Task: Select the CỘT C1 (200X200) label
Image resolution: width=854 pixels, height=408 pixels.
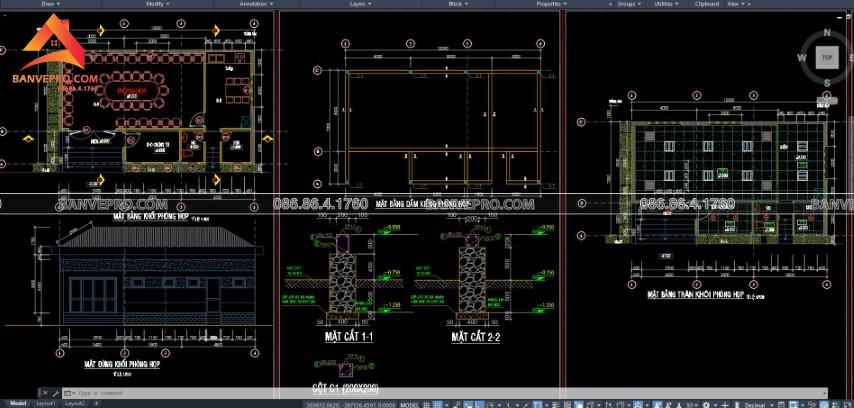Action: click(x=345, y=389)
